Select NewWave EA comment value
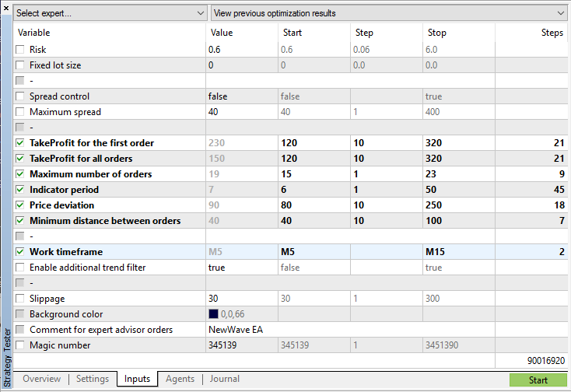Viewport: 571px width, 392px height. click(x=350, y=330)
